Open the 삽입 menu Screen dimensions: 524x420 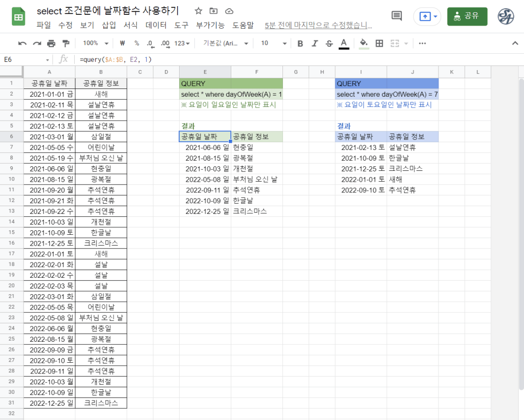coord(109,25)
